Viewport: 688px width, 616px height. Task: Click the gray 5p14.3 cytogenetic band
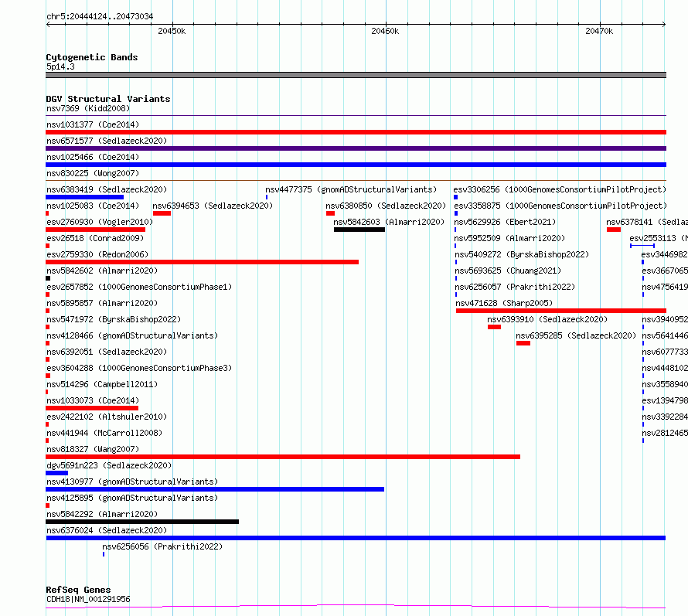pos(356,75)
